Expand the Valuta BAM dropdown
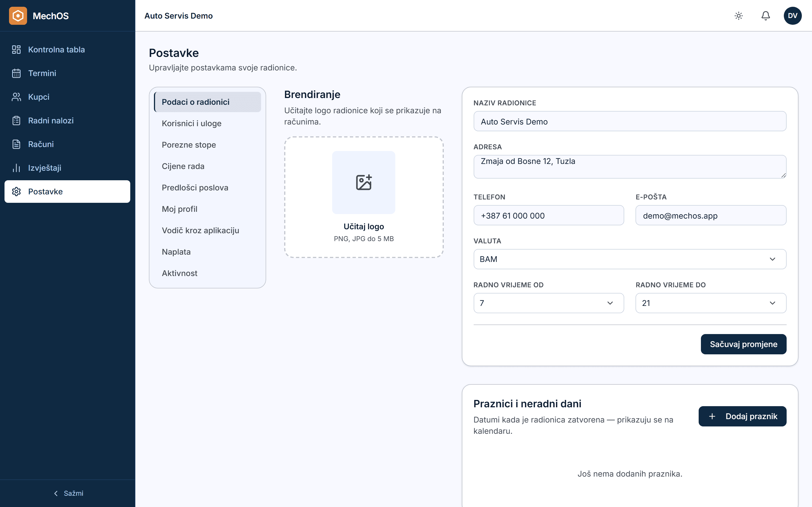This screenshot has width=812, height=507. 630,259
